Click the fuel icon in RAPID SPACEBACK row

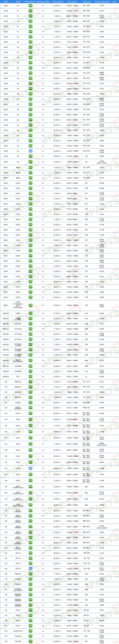click(x=30, y=361)
